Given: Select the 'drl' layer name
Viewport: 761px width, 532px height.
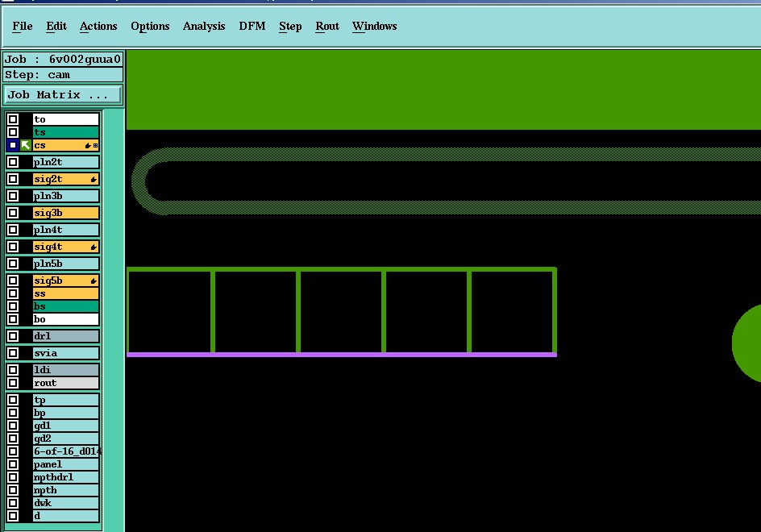Looking at the screenshot, I should pos(65,336).
